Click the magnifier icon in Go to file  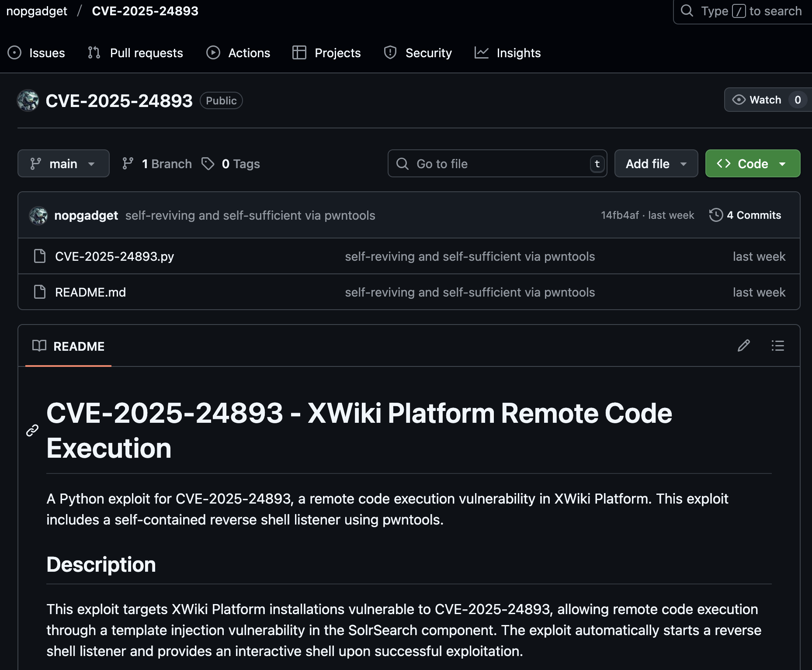tap(402, 164)
